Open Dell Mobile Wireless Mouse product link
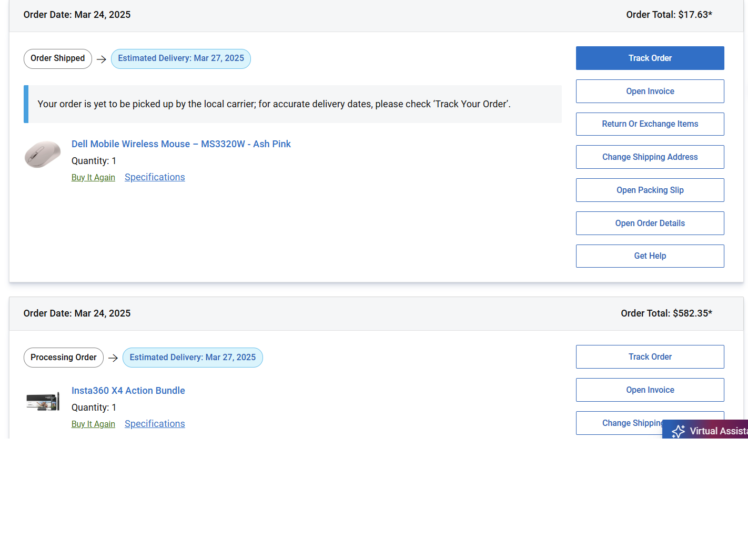748x560 pixels. (x=181, y=144)
